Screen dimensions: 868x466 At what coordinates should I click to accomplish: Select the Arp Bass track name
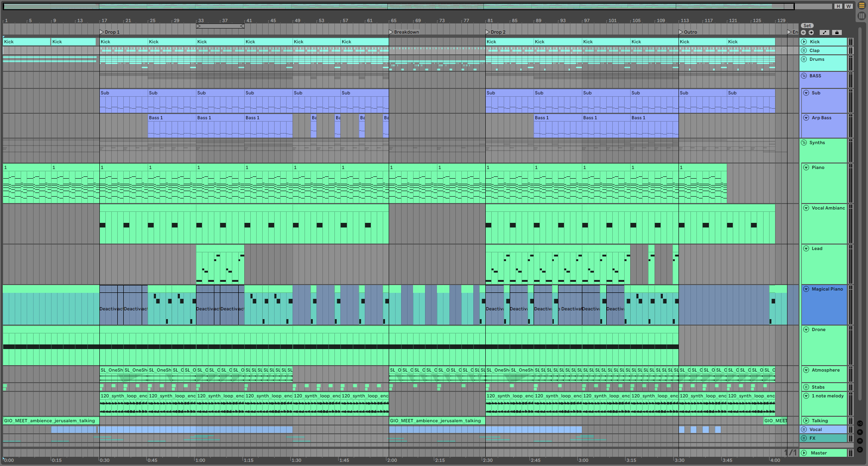click(822, 118)
